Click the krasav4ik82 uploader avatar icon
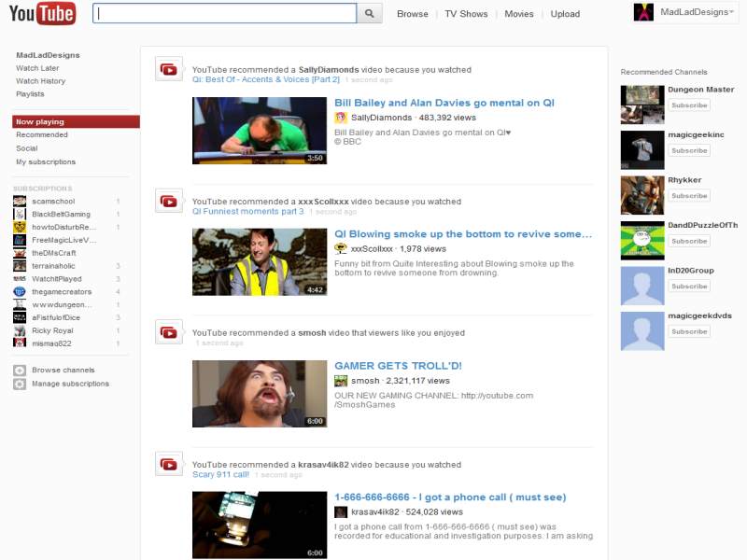This screenshot has width=747, height=560. 341,511
